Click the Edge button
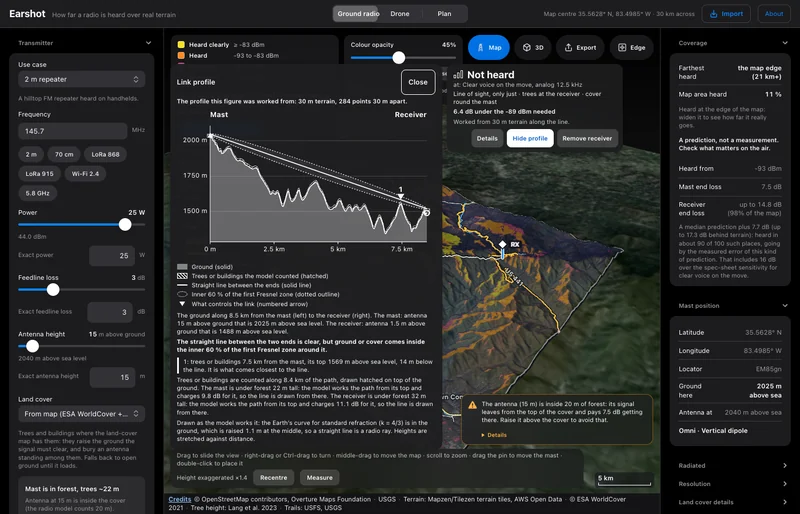 631,47
